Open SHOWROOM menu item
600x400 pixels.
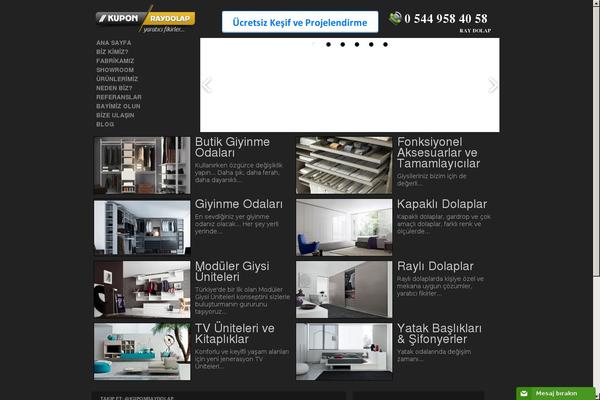pyautogui.click(x=115, y=70)
